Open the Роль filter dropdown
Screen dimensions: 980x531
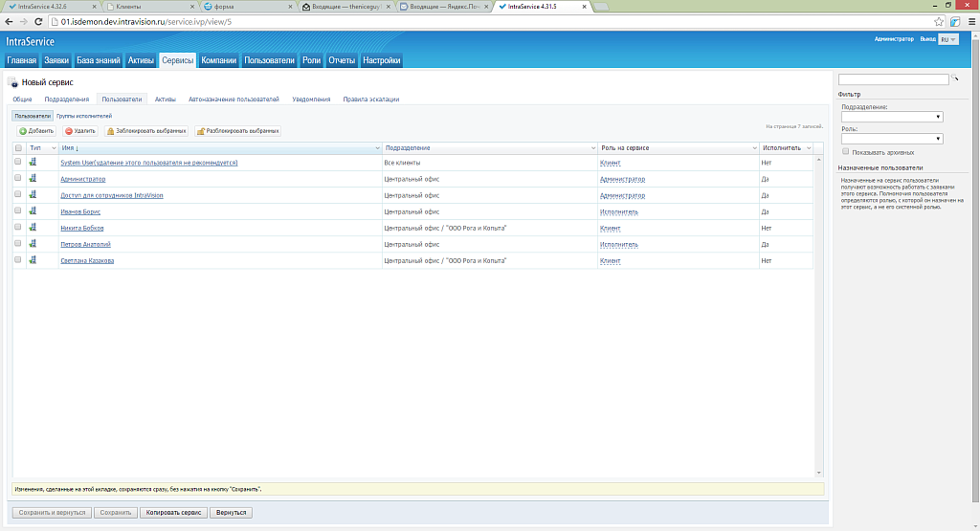892,139
